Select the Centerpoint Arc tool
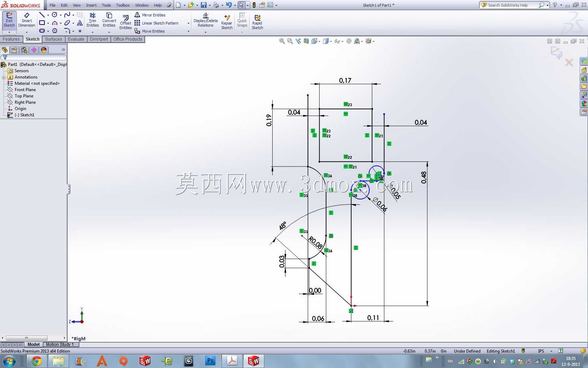The width and height of the screenshot is (588, 368). [x=55, y=23]
